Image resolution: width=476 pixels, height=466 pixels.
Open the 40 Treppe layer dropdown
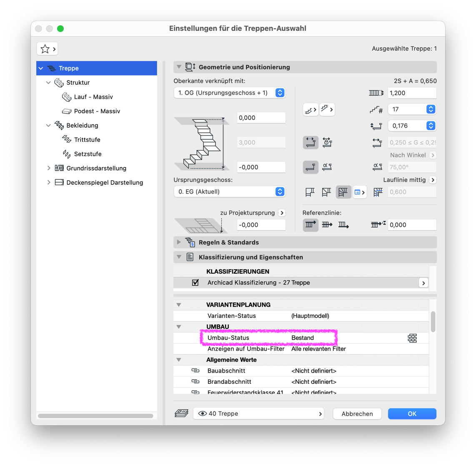click(258, 414)
